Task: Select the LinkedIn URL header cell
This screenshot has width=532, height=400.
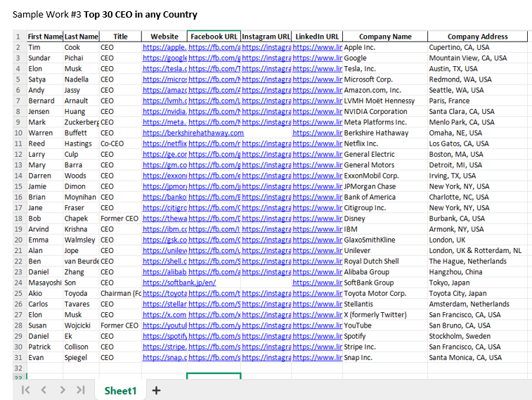Action: point(317,37)
